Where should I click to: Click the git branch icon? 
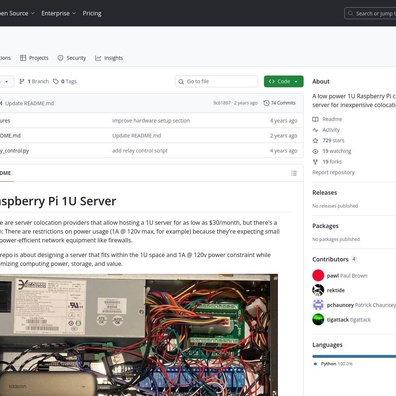click(x=22, y=81)
